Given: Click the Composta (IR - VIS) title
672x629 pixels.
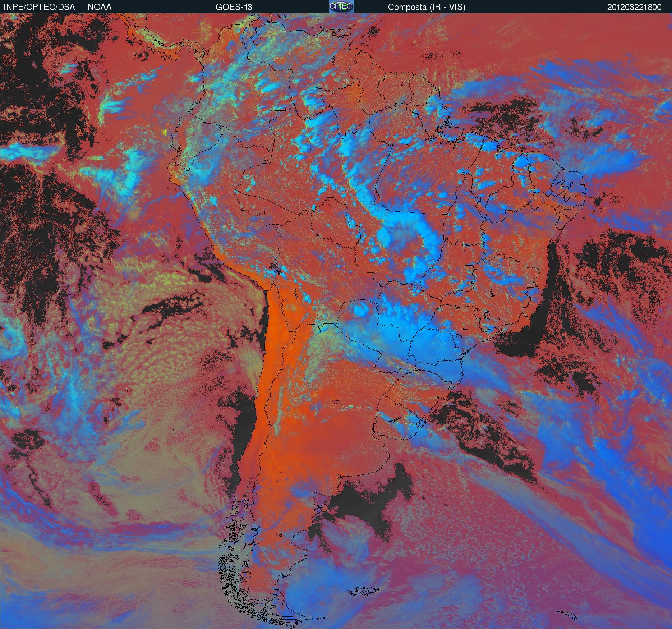Looking at the screenshot, I should coord(427,7).
